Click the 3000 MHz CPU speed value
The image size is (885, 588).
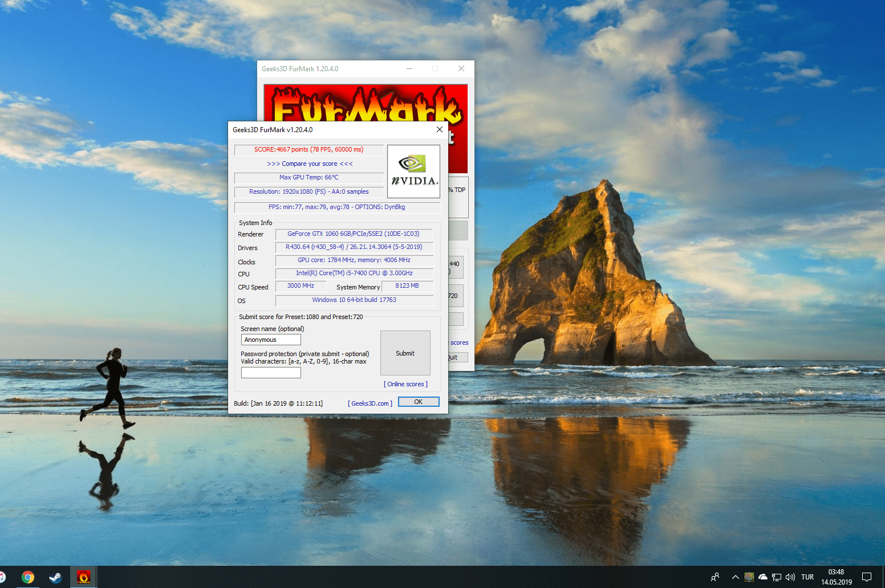pos(301,286)
